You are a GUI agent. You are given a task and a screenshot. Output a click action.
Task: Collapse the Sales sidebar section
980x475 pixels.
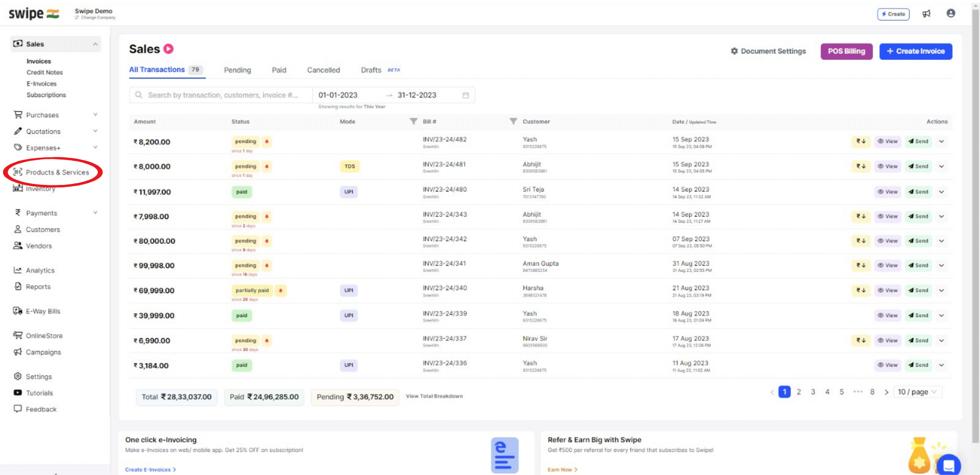(x=95, y=44)
